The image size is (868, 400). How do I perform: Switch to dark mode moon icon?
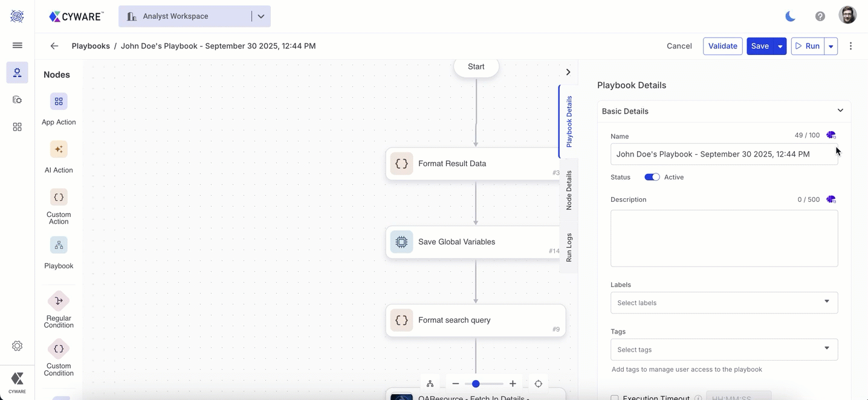click(x=790, y=16)
